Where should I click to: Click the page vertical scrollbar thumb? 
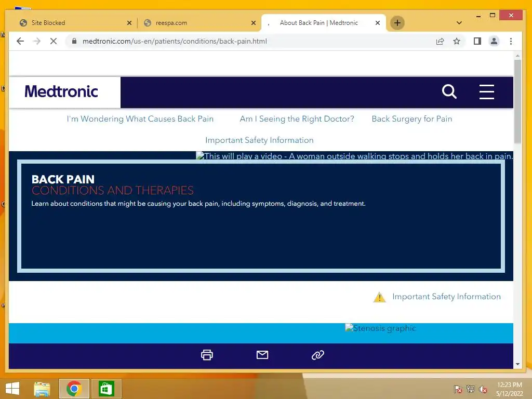517,102
